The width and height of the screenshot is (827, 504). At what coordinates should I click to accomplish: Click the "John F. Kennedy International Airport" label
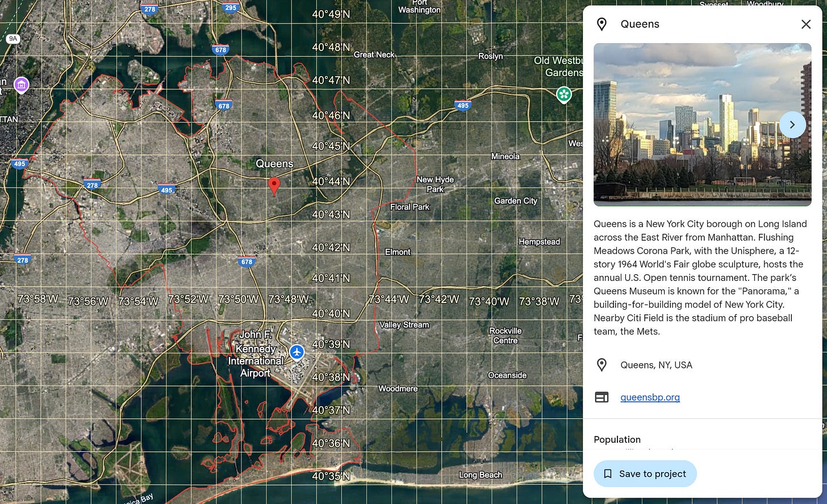click(256, 354)
